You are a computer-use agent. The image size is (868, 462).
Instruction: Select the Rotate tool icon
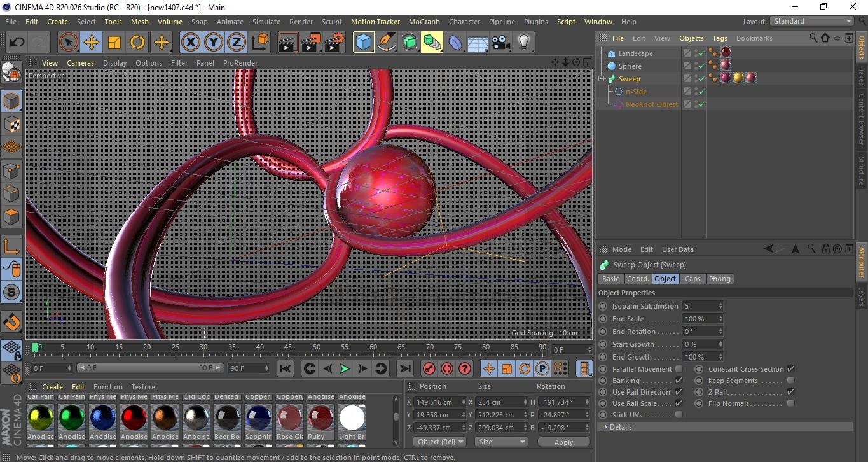(x=137, y=43)
